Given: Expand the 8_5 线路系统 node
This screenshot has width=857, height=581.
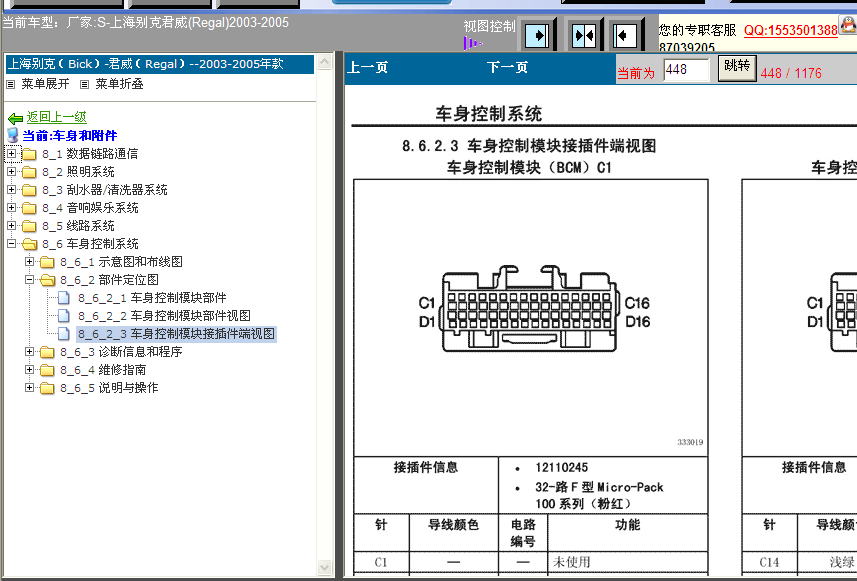Looking at the screenshot, I should (11, 226).
